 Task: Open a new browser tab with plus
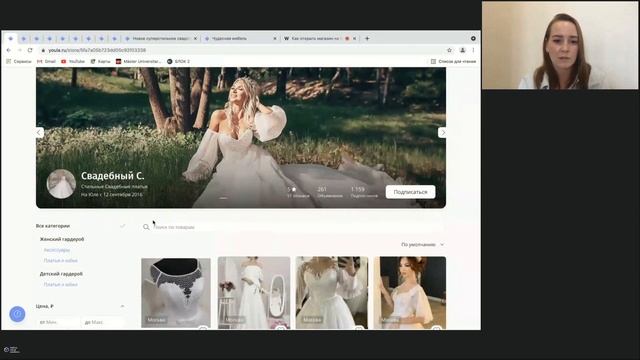coord(367,38)
